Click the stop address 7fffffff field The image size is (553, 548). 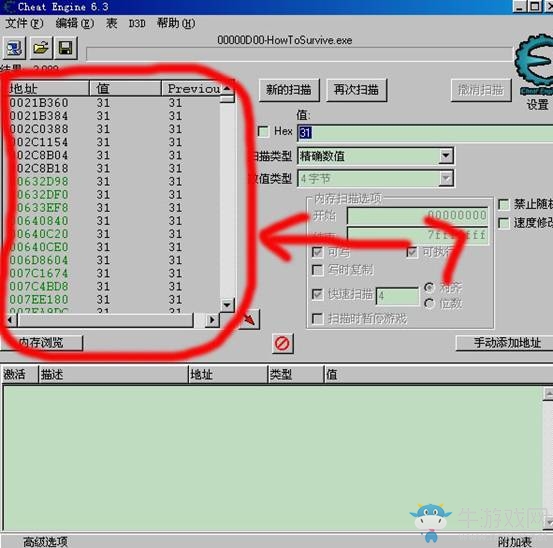[418, 235]
